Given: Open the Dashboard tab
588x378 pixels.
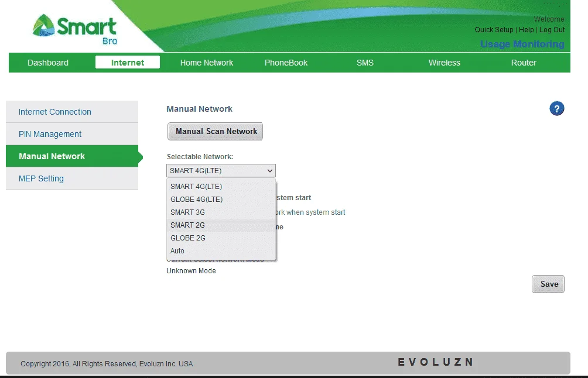Looking at the screenshot, I should [48, 63].
